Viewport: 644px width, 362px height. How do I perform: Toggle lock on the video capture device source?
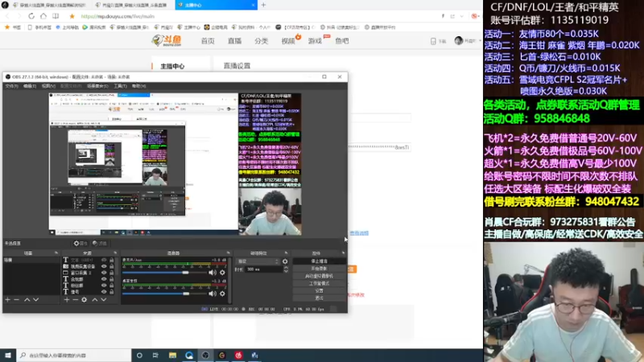pos(111,266)
